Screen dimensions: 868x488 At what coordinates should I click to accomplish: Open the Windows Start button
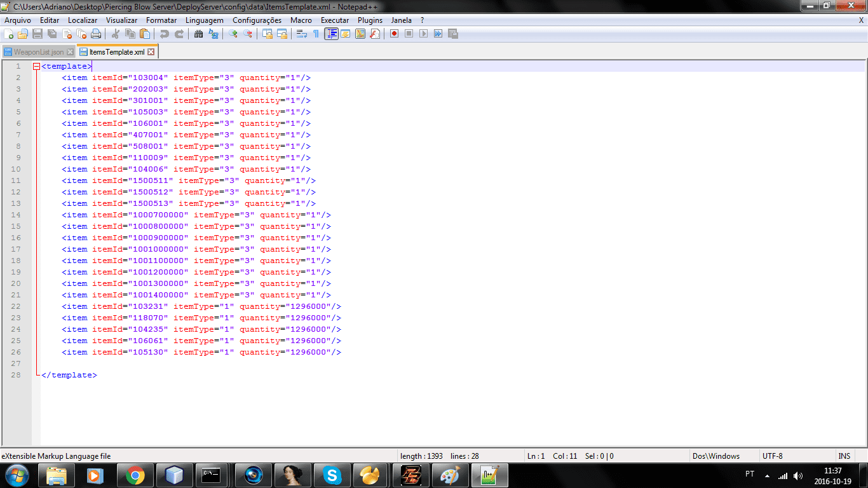tap(17, 475)
